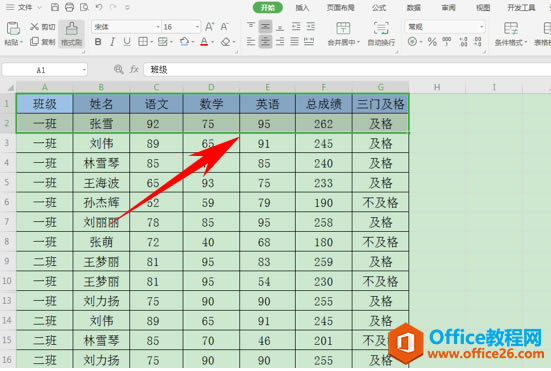The image size is (551, 371).
Task: Align text to top of cell
Action: (x=251, y=27)
